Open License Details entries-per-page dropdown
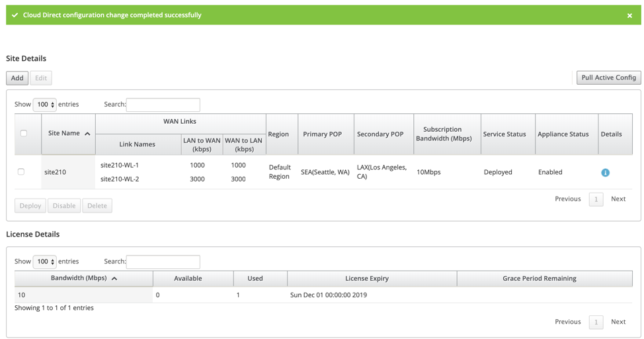Screen dimensions: 644x339 pyautogui.click(x=44, y=262)
